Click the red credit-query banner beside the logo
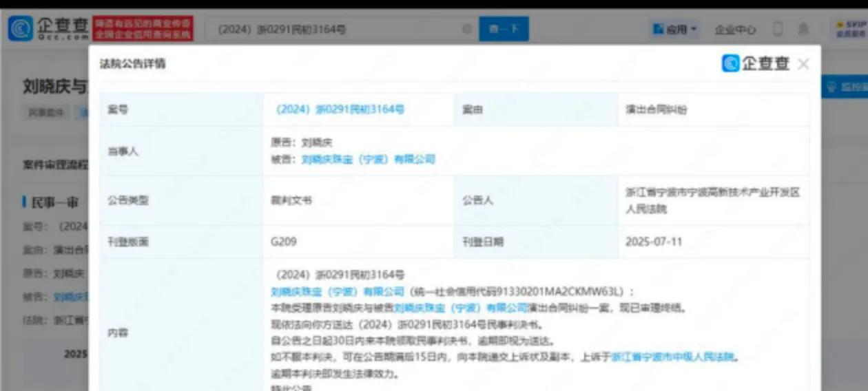The width and height of the screenshot is (868, 391). click(142, 28)
